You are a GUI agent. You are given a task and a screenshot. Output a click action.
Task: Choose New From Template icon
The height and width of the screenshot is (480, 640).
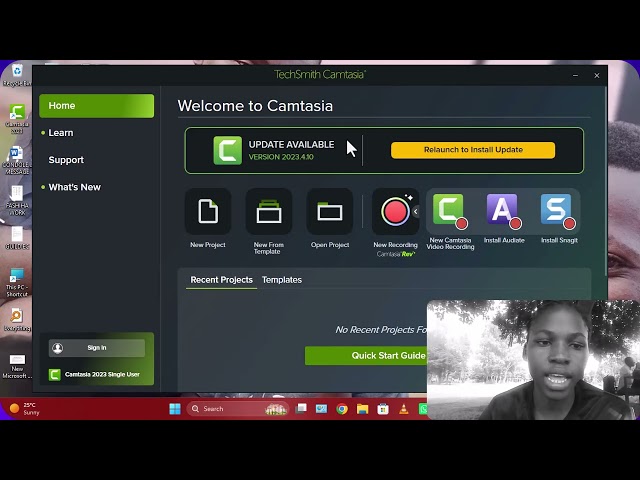pos(269,211)
